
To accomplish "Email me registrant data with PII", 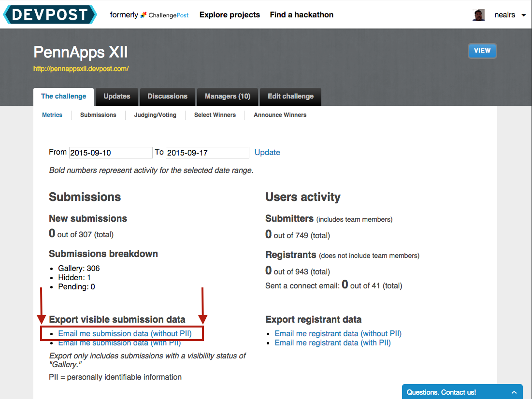I will [x=332, y=342].
